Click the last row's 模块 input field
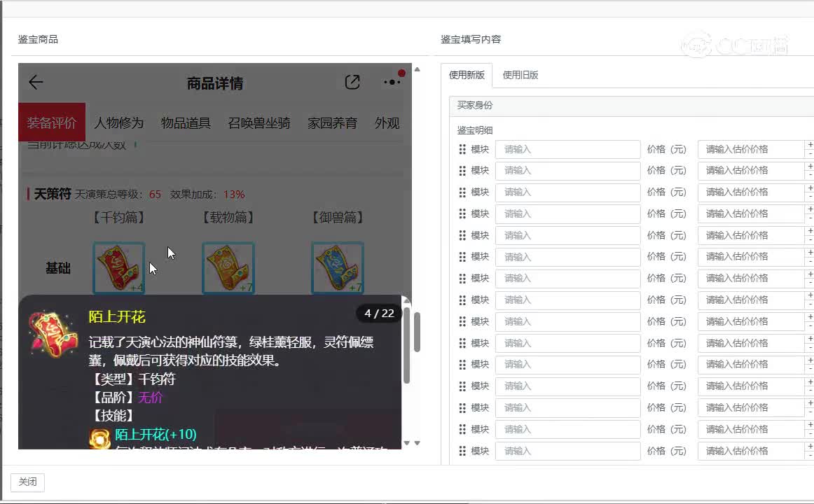 click(x=567, y=451)
